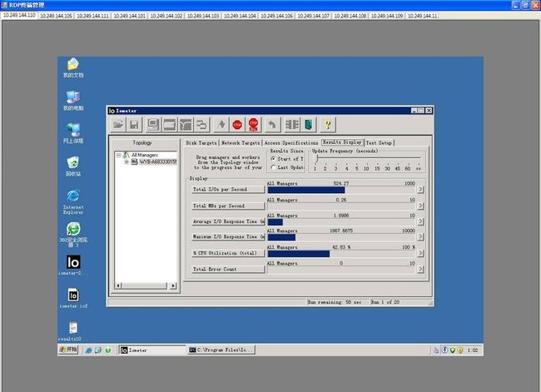This screenshot has height=392, width=541.
Task: Select Start of Test radio option
Action: pos(273,159)
